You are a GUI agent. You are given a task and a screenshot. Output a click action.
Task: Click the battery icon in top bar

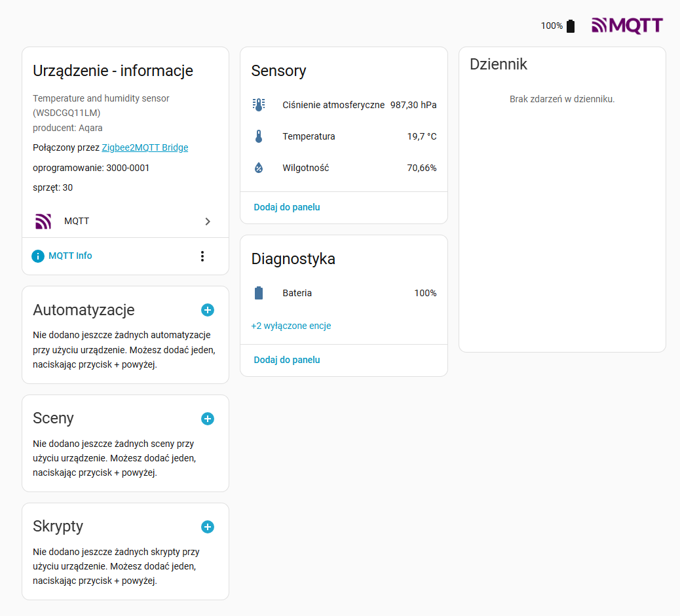click(571, 26)
